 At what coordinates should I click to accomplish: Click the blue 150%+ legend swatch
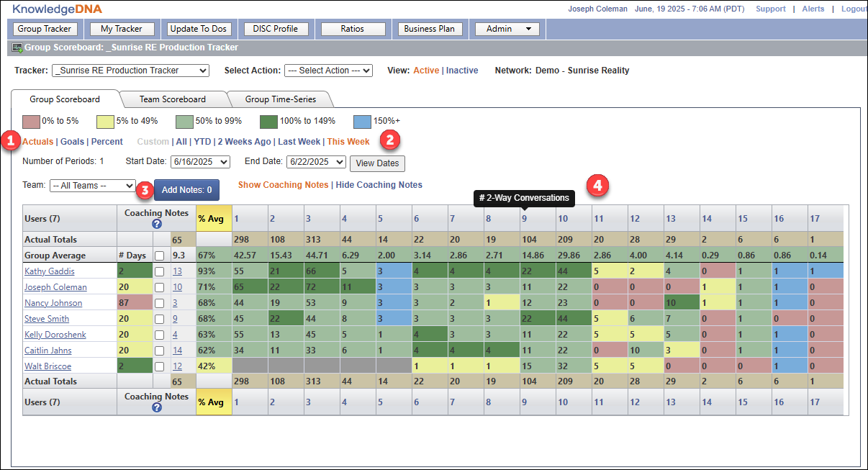pyautogui.click(x=361, y=121)
